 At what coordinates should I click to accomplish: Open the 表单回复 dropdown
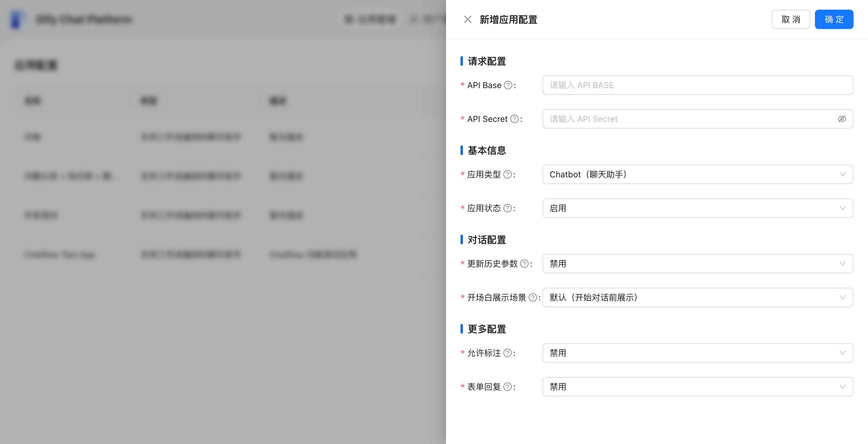point(697,387)
